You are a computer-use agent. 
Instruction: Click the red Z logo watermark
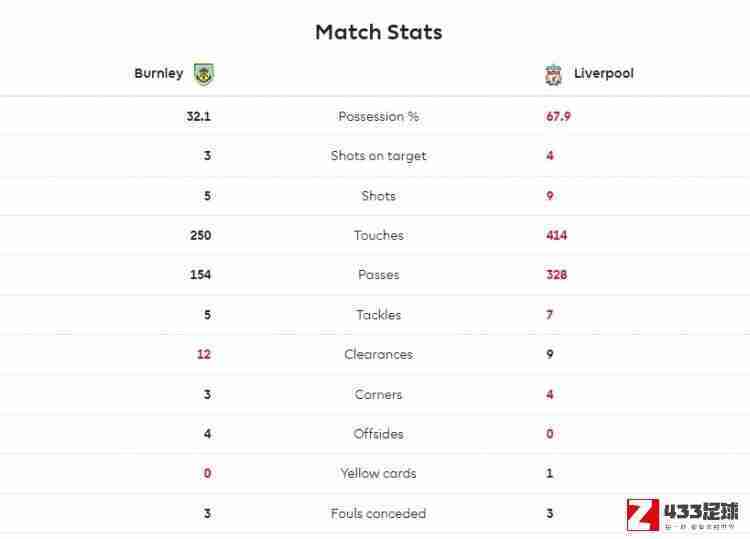pyautogui.click(x=642, y=515)
